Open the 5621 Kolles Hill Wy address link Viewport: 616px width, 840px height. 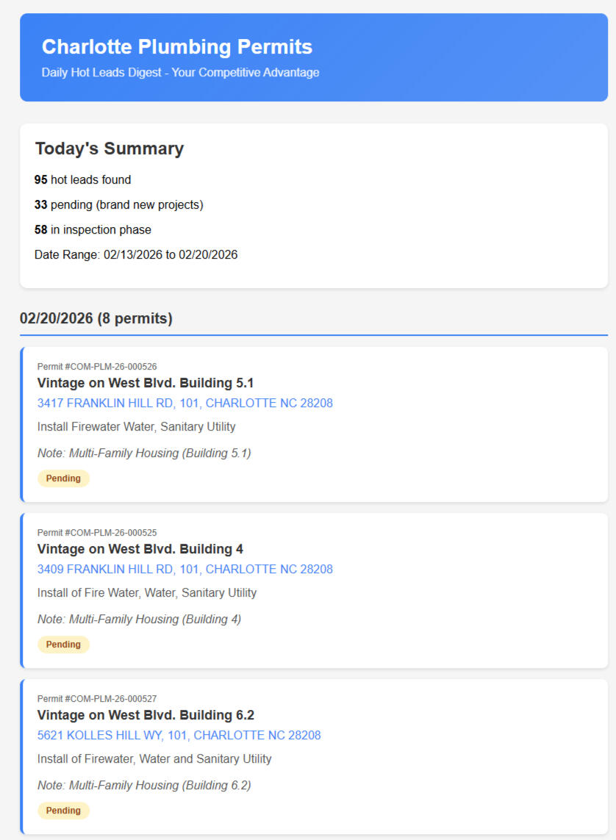[x=179, y=736]
